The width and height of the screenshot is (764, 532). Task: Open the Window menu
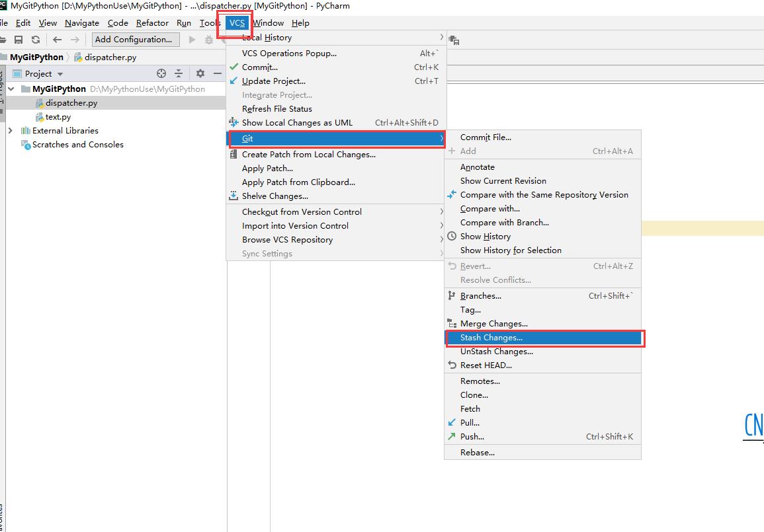tap(269, 23)
